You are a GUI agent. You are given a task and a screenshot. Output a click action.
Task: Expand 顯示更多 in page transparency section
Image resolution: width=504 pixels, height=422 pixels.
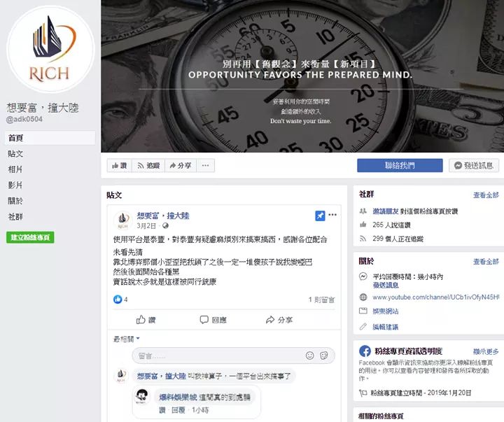coord(486,351)
